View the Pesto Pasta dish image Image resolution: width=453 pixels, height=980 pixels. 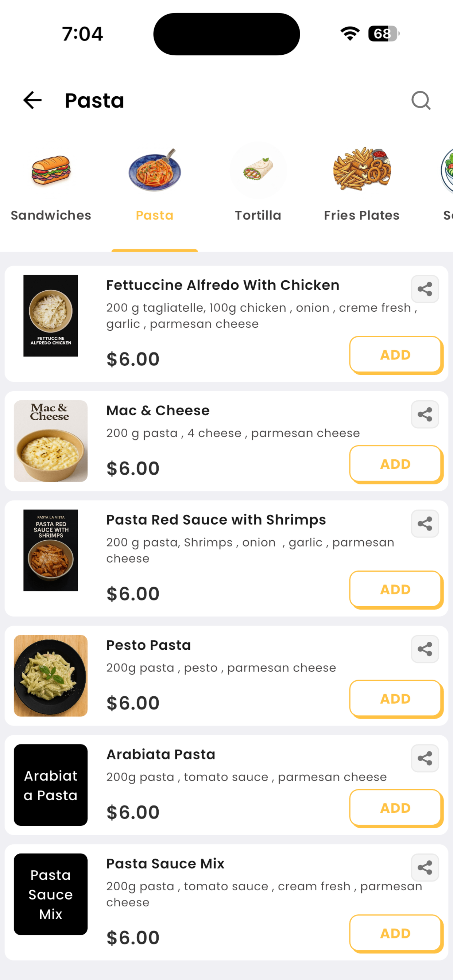[x=51, y=676]
